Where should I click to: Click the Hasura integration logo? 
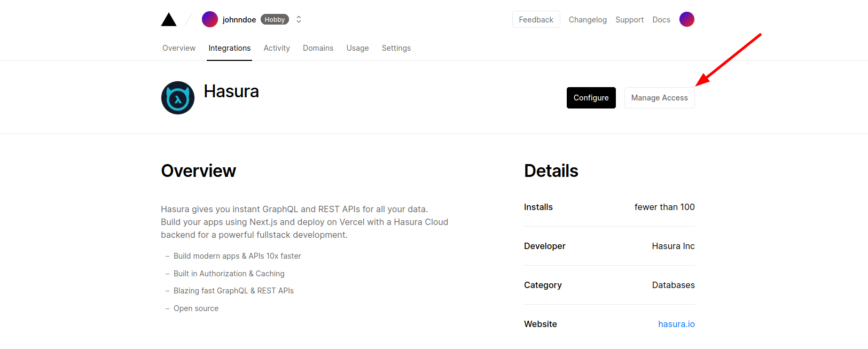coord(178,98)
